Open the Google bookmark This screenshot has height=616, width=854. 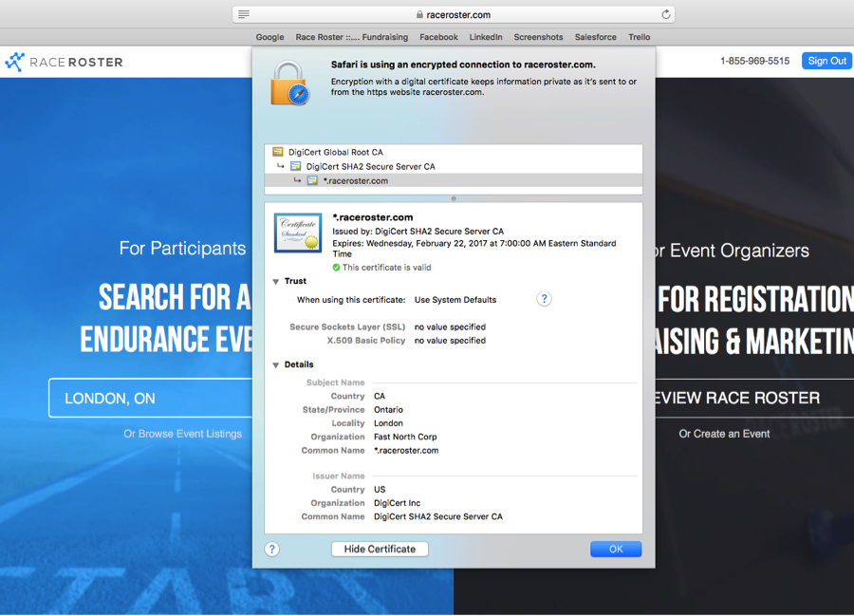(269, 37)
